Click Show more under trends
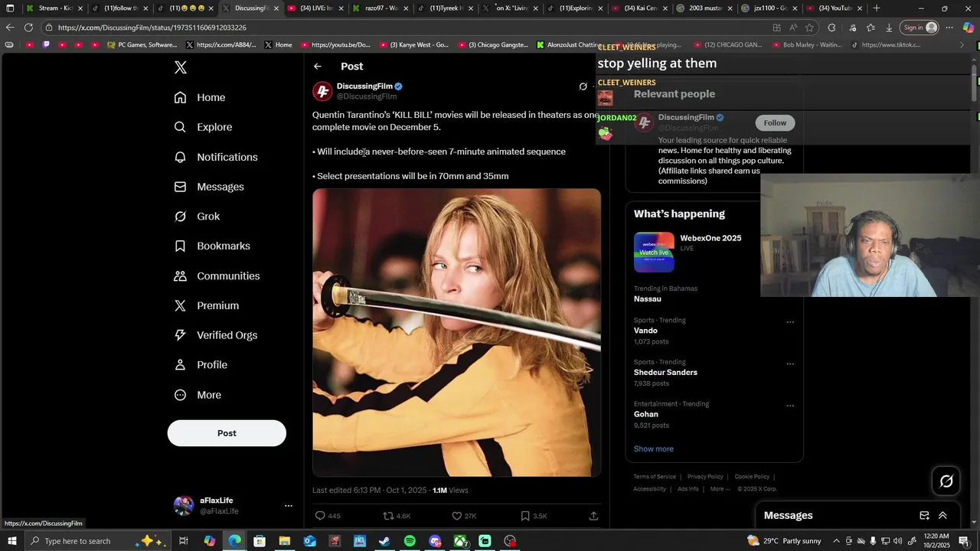 click(x=654, y=449)
